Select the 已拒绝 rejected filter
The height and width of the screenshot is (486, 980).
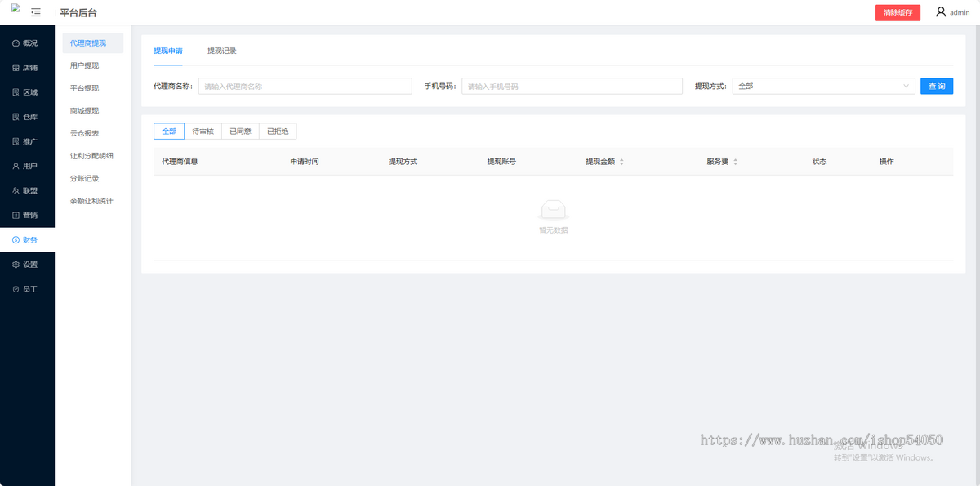[277, 131]
